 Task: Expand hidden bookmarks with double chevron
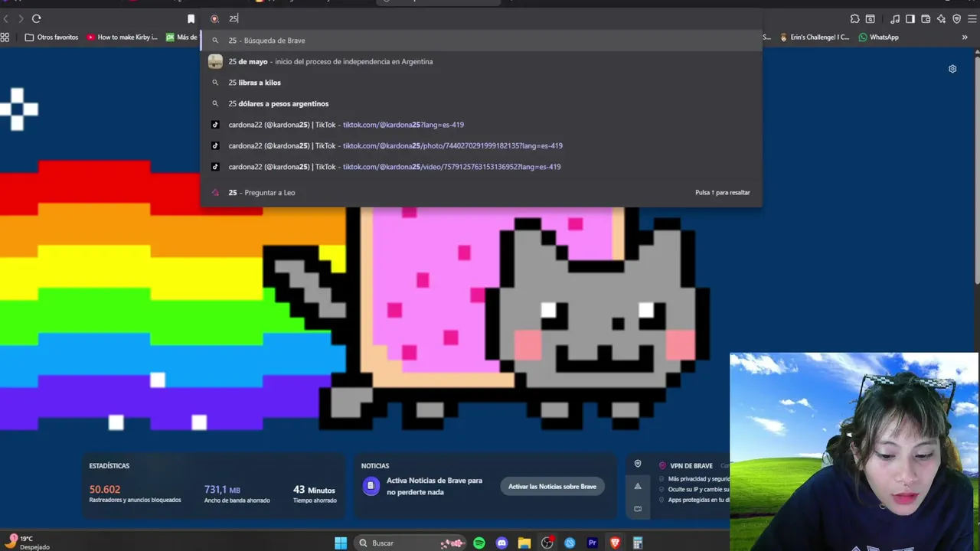click(x=965, y=37)
